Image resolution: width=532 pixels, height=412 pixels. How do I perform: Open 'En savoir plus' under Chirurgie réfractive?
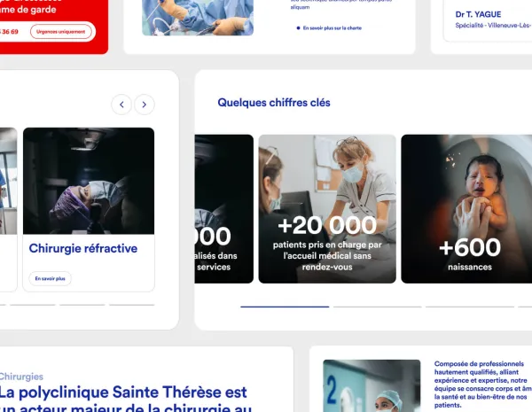(x=50, y=278)
